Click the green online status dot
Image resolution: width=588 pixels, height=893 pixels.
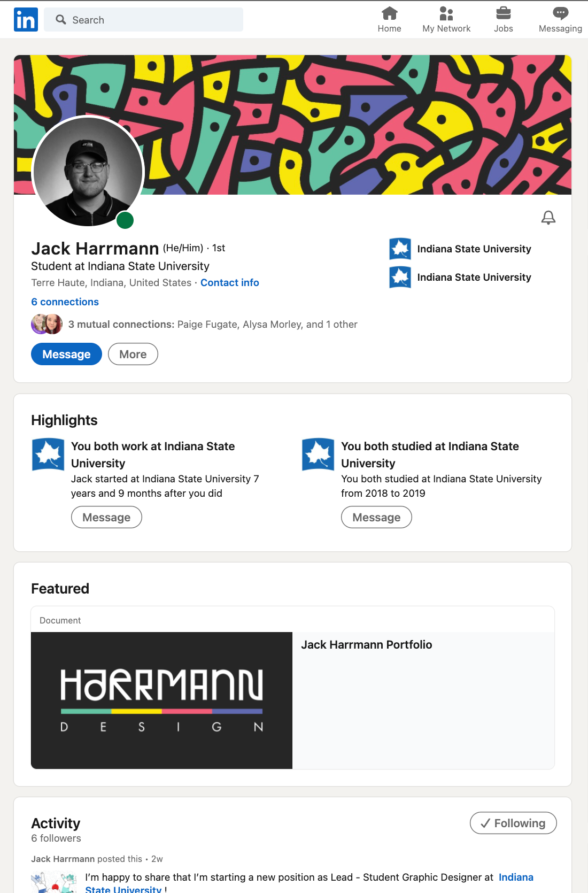pyautogui.click(x=125, y=220)
